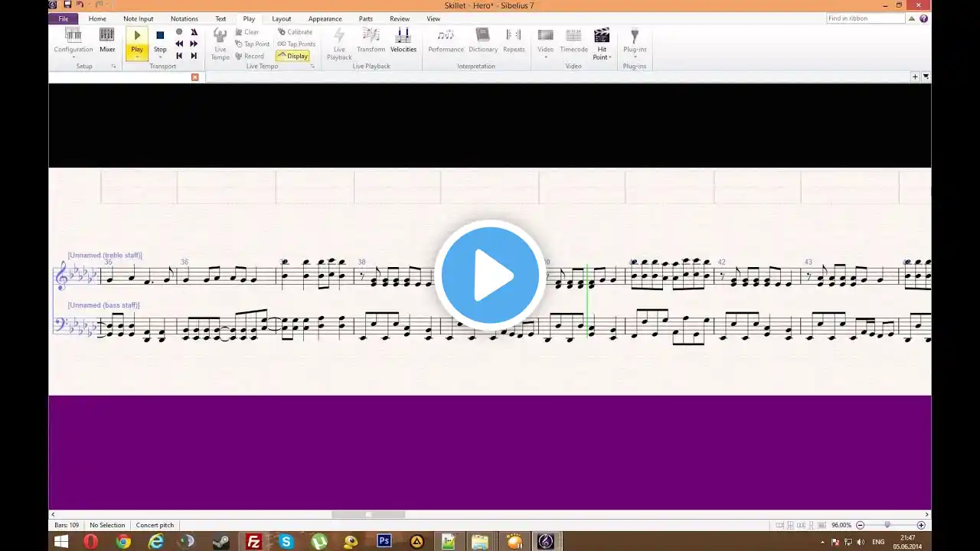Click Calibrate in Live Tempo group
This screenshot has height=551, width=980.
(x=296, y=32)
